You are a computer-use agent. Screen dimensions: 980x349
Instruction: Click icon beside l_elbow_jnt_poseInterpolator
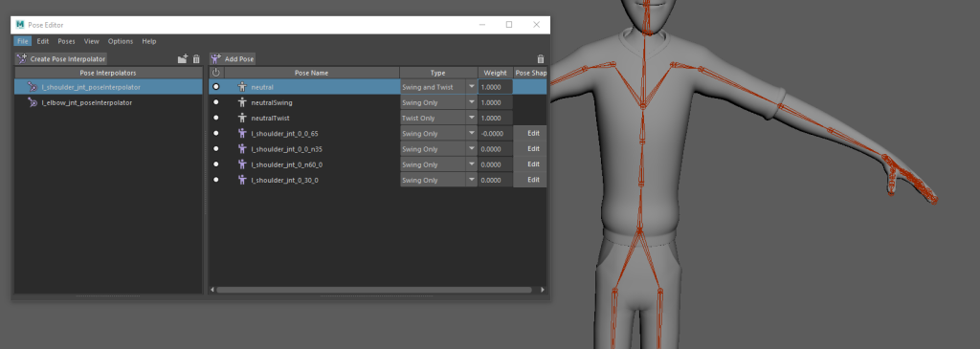click(x=33, y=102)
